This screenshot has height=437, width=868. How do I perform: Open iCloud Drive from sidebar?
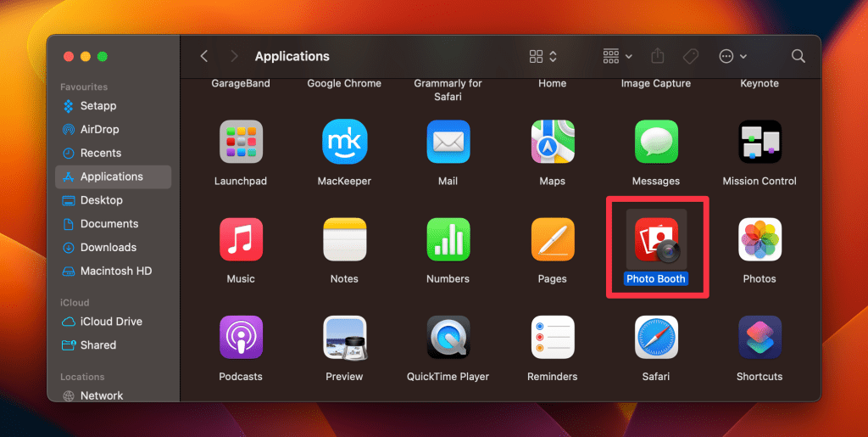pyautogui.click(x=111, y=322)
